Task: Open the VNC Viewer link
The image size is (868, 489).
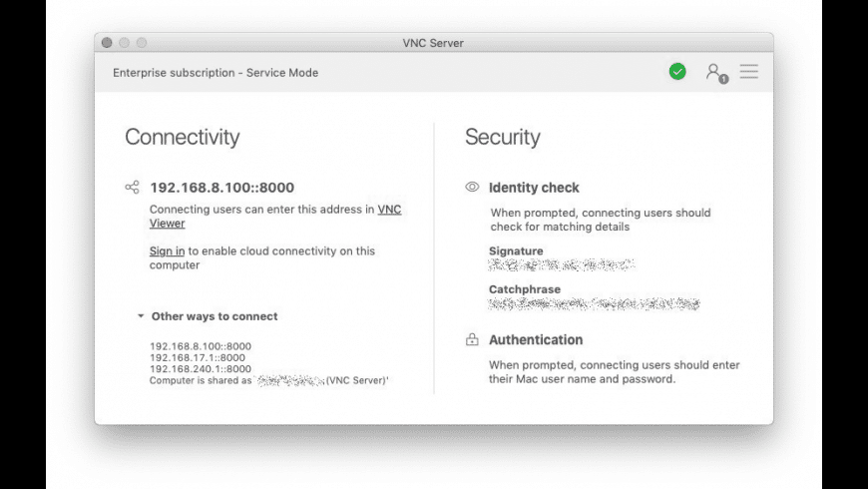Action: click(389, 210)
